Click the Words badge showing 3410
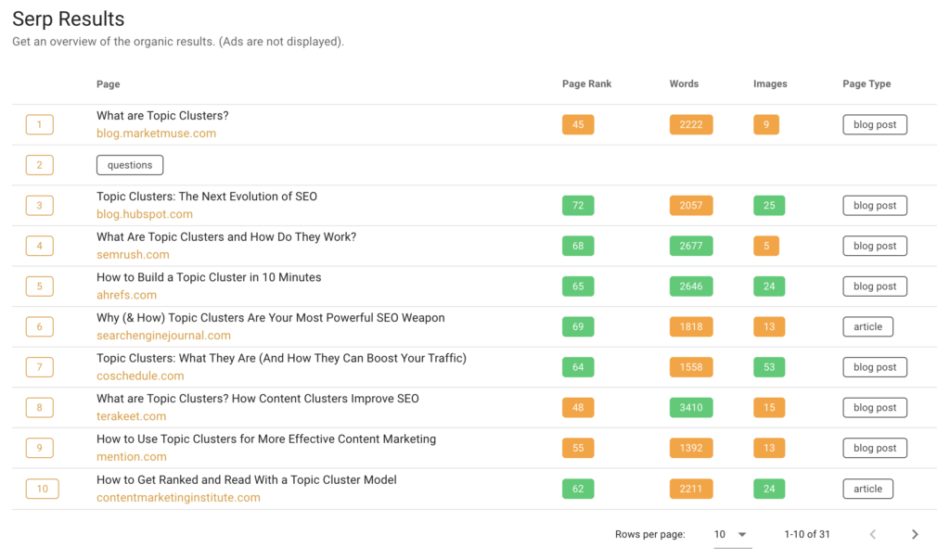Screen dimensions: 950x560 (691, 407)
